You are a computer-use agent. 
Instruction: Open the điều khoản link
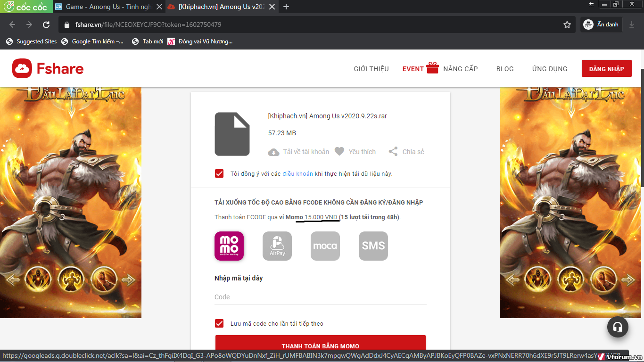297,173
